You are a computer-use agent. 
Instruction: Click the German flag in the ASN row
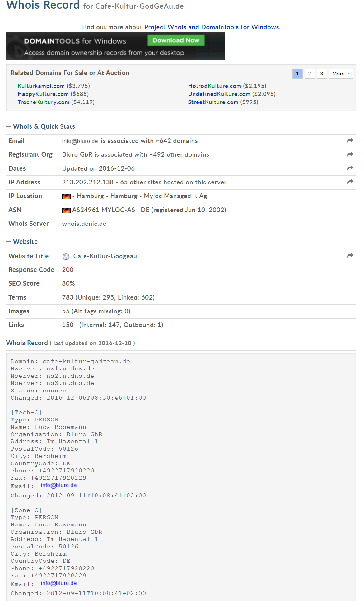click(x=66, y=210)
